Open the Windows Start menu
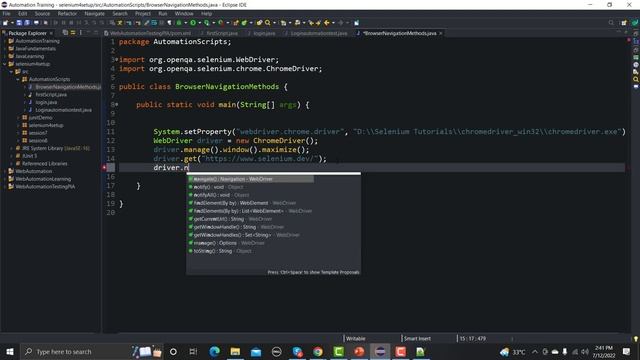The image size is (640, 360). [x=10, y=351]
